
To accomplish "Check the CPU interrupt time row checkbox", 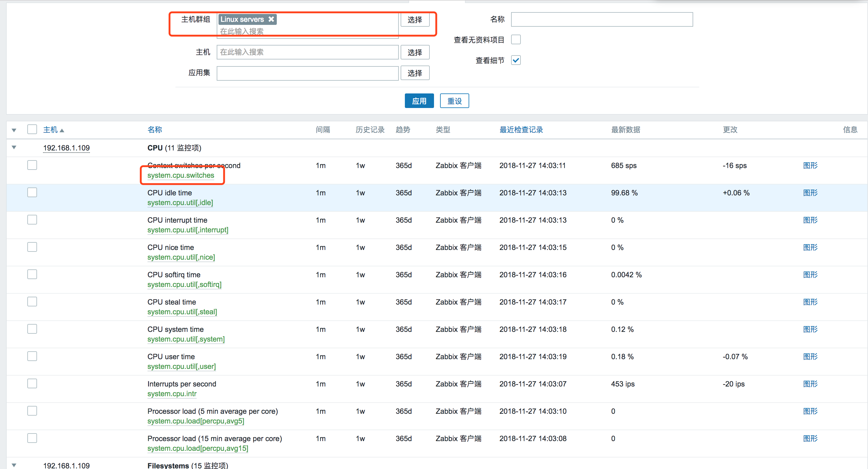I will tap(32, 220).
